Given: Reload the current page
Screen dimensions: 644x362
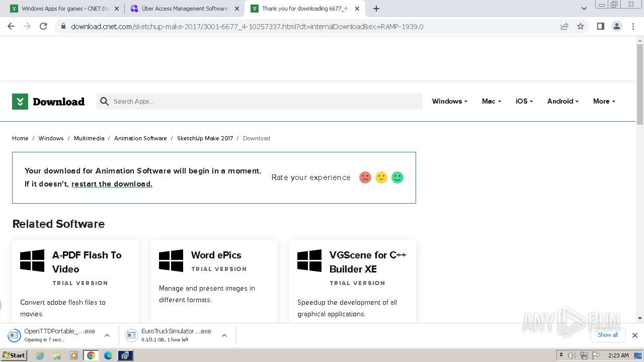Looking at the screenshot, I should (43, 26).
